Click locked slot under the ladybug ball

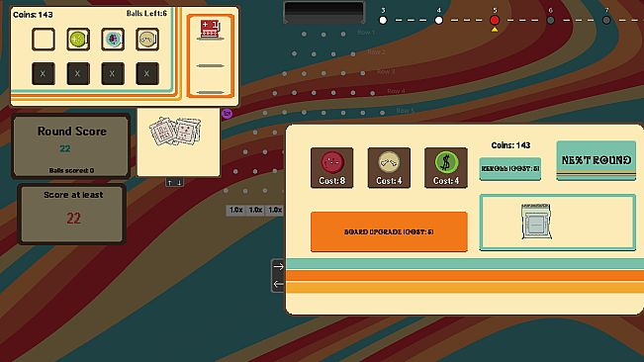pos(113,74)
